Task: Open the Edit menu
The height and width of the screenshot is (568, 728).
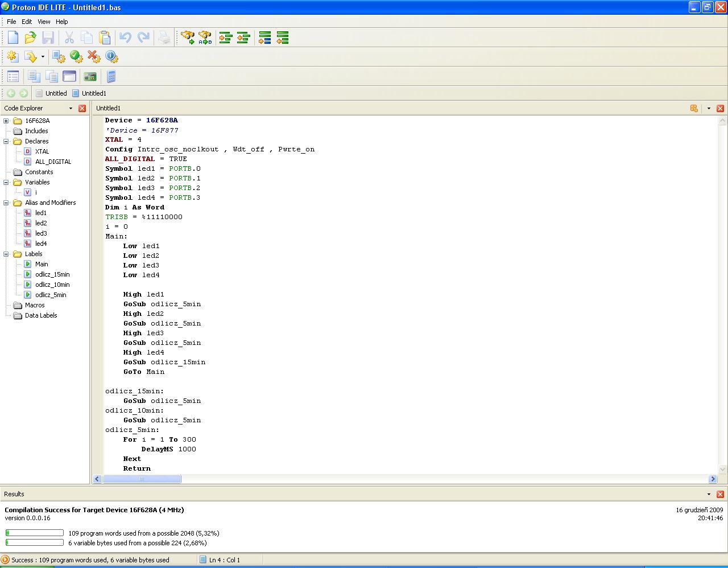Action: tap(27, 22)
